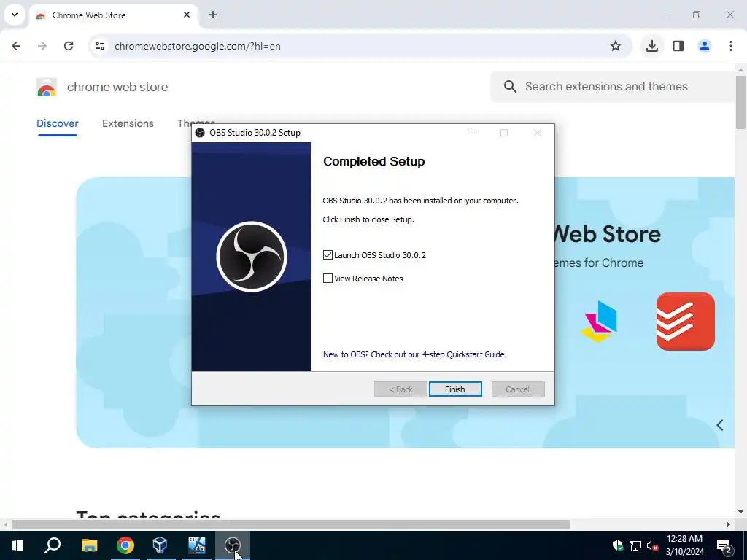Open the colorful layered app icon in the banner
Screen dimensions: 747x560
tap(599, 322)
